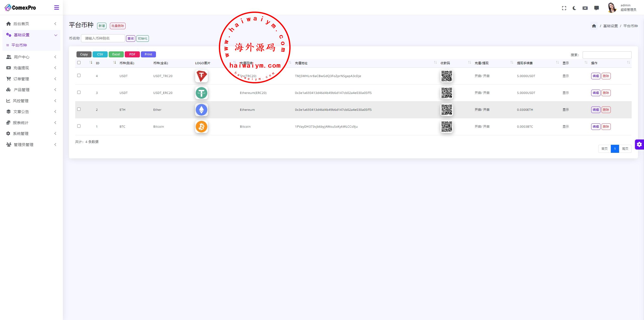The width and height of the screenshot is (644, 320).
Task: Expand the 用户中心 sidebar menu
Action: click(x=22, y=57)
